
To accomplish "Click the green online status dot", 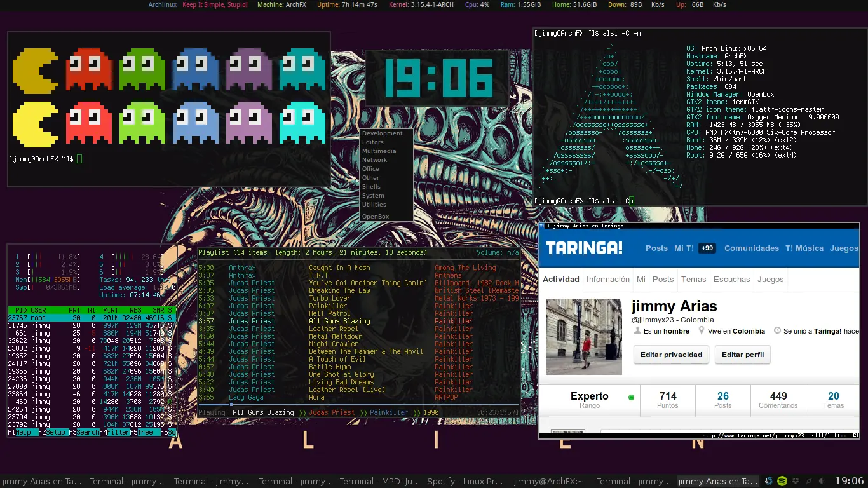I will point(631,398).
